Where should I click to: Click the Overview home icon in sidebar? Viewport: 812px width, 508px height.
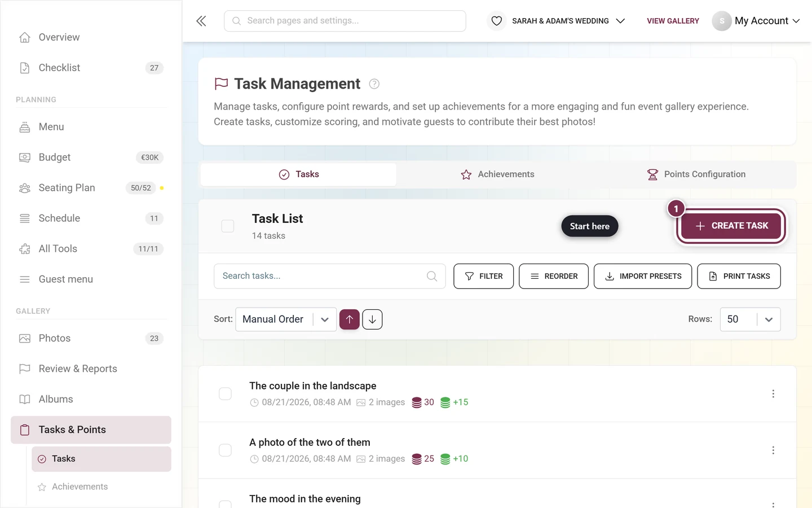pos(25,37)
